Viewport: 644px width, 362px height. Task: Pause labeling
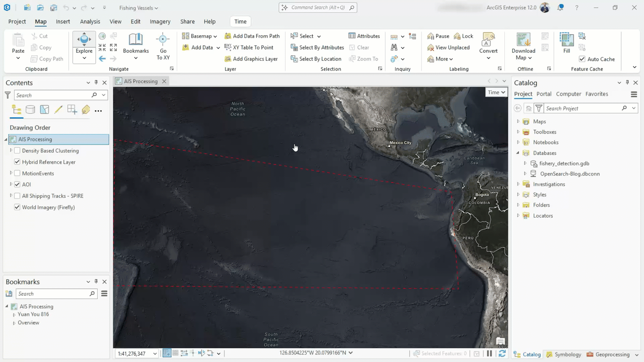coord(438,36)
